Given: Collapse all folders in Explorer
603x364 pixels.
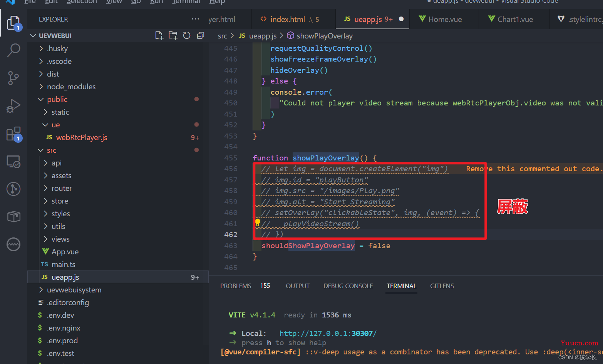Looking at the screenshot, I should pyautogui.click(x=201, y=36).
